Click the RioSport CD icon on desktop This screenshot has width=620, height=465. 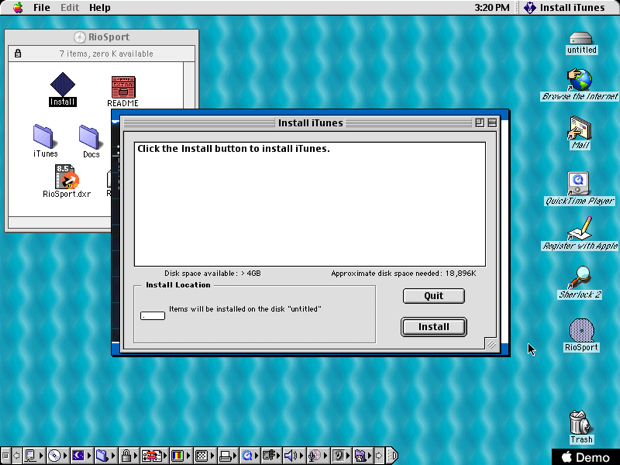click(x=581, y=335)
